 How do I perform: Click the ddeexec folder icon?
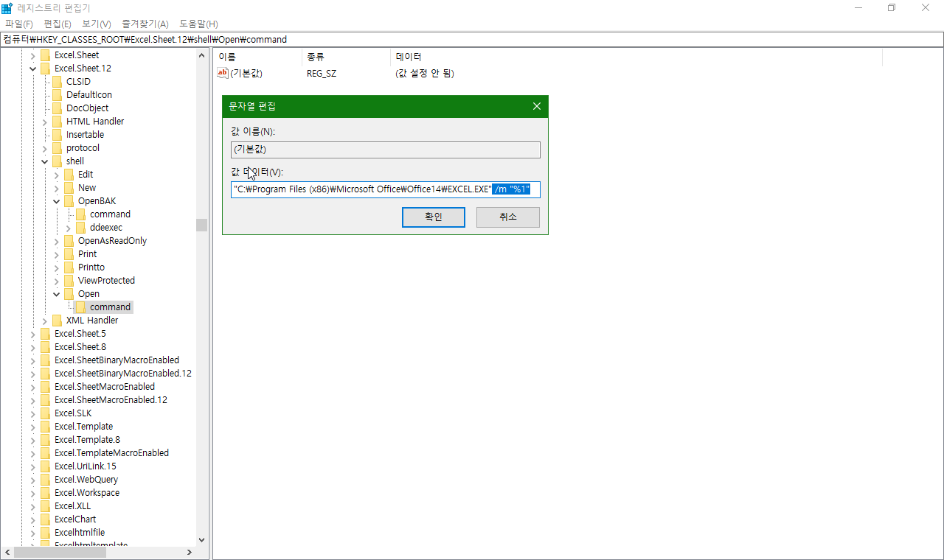click(x=81, y=228)
